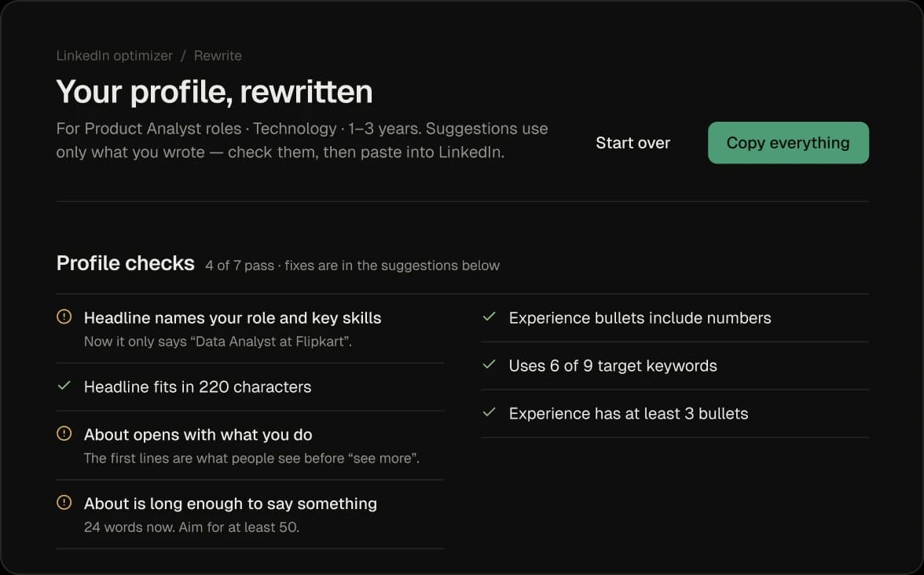
Task: Select the Uses 6 of 9 target keywords row
Action: (x=675, y=366)
